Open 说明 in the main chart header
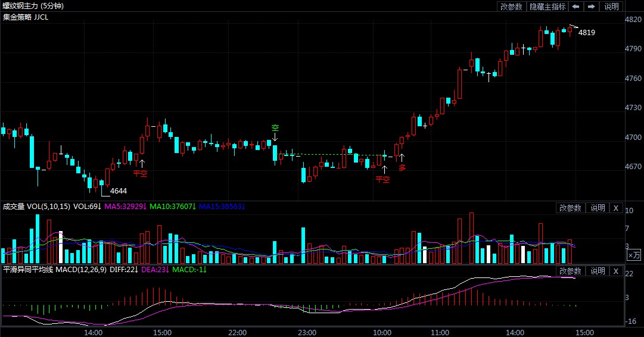Screen dimensions: 644x337 611,6
